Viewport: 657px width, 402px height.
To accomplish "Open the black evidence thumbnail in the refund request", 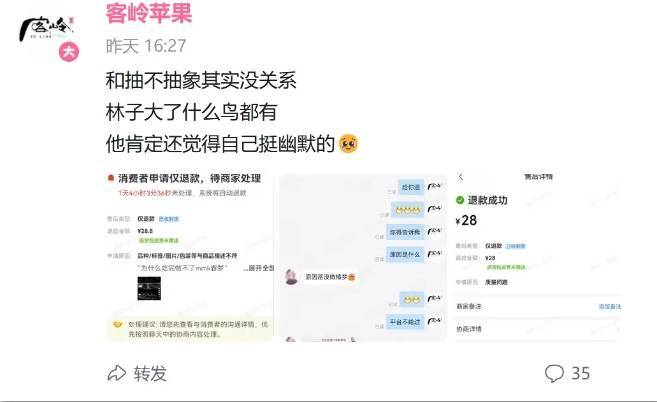I will tap(149, 288).
